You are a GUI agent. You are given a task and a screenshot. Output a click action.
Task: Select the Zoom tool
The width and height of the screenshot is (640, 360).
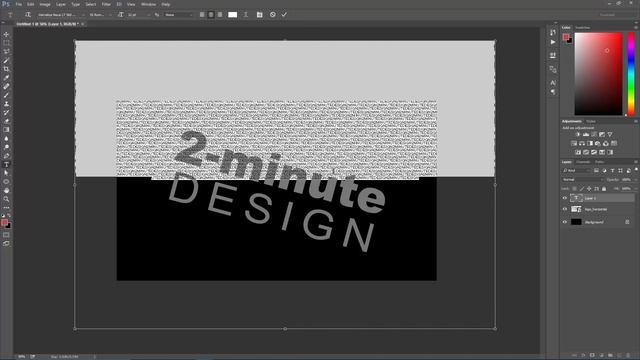pyautogui.click(x=6, y=199)
